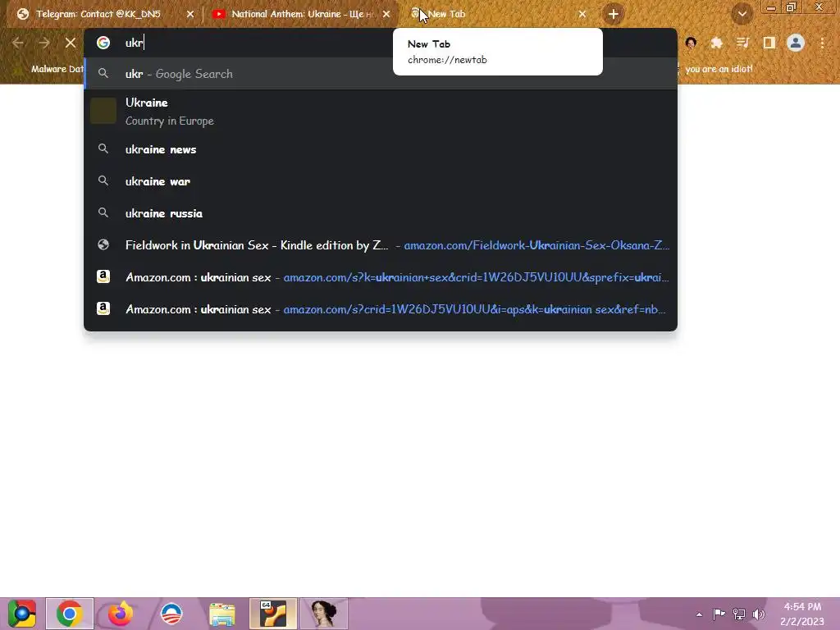Open the portrait painting app in the taskbar
Viewport: 840px width, 630px height.
pyautogui.click(x=323, y=614)
